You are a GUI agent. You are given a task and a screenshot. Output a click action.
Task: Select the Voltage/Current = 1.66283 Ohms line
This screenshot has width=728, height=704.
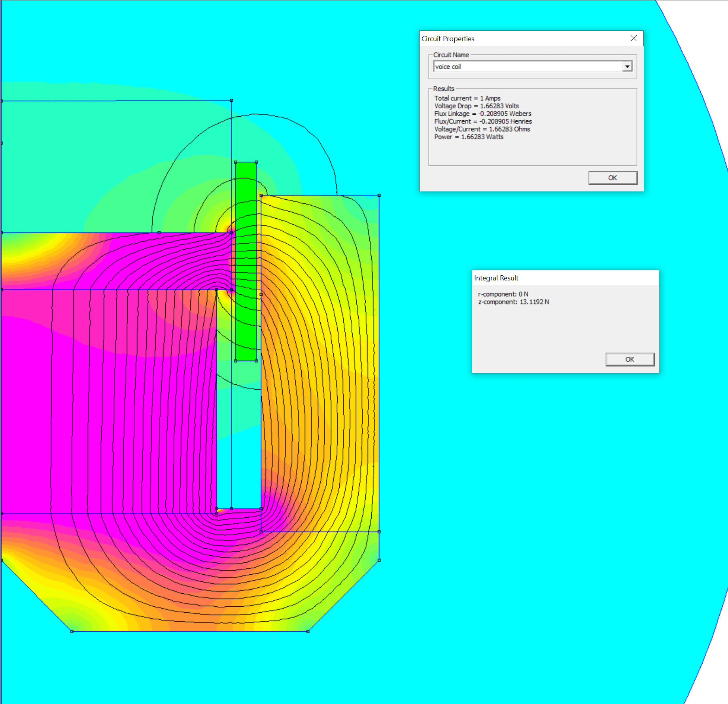[482, 129]
